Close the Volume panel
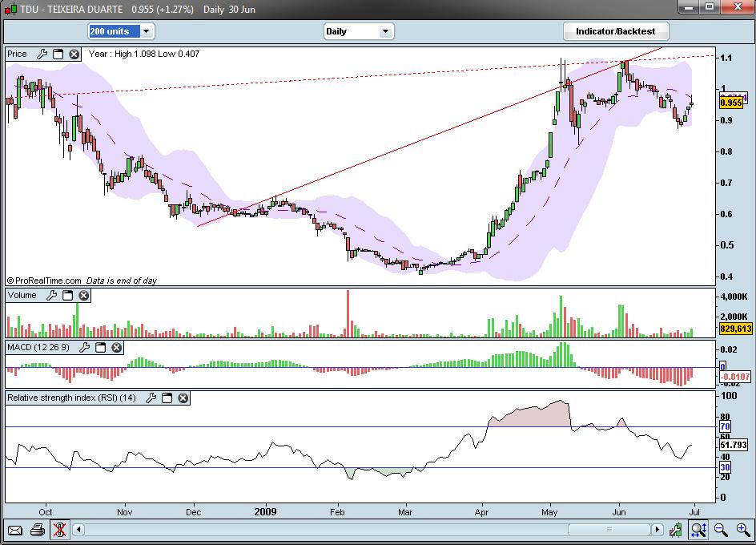756x545 pixels. coord(83,296)
